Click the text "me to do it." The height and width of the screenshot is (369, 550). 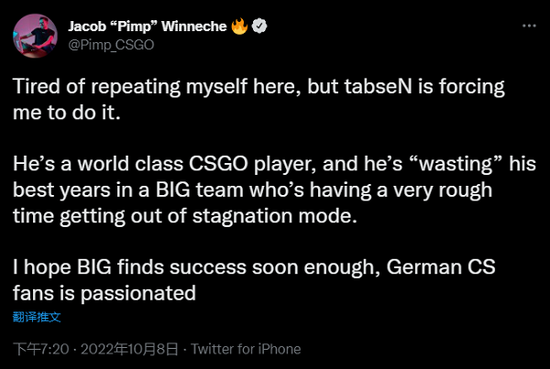pyautogui.click(x=67, y=112)
